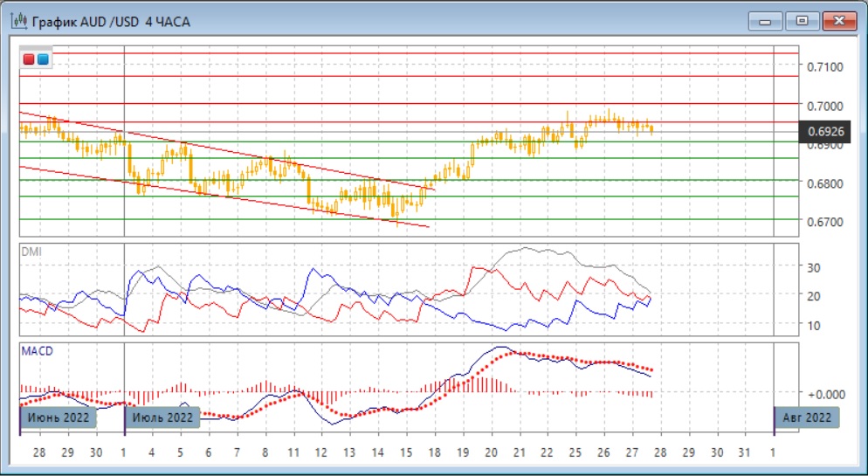
Task: Click the 0.7100 price axis label
Action: tap(824, 67)
